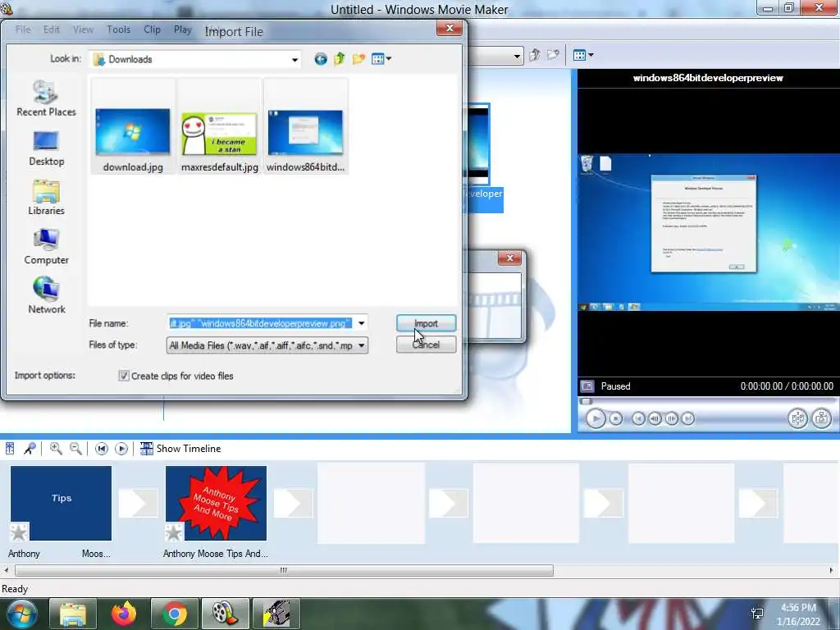The height and width of the screenshot is (630, 840).
Task: Click the preview Forward button
Action: pyautogui.click(x=688, y=418)
